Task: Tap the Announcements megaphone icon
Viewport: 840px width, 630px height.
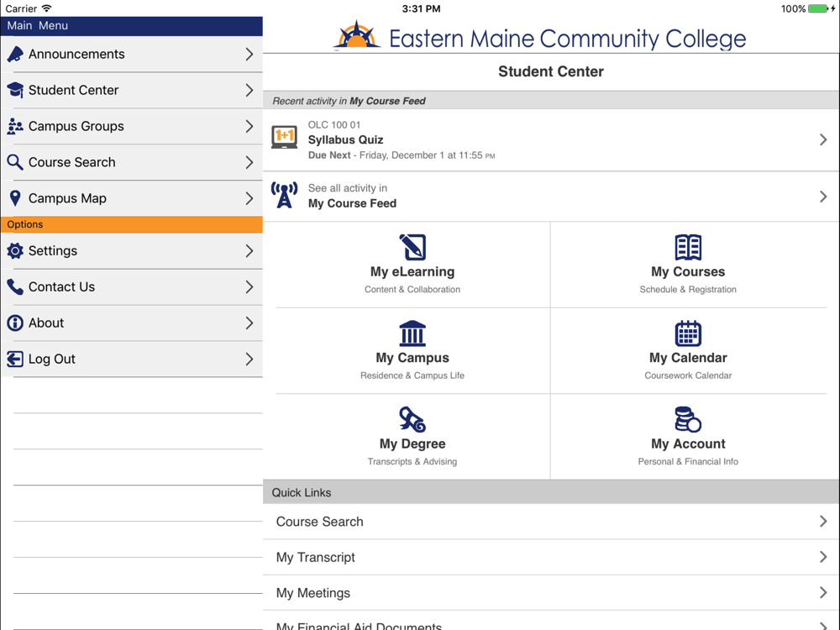Action: point(15,54)
